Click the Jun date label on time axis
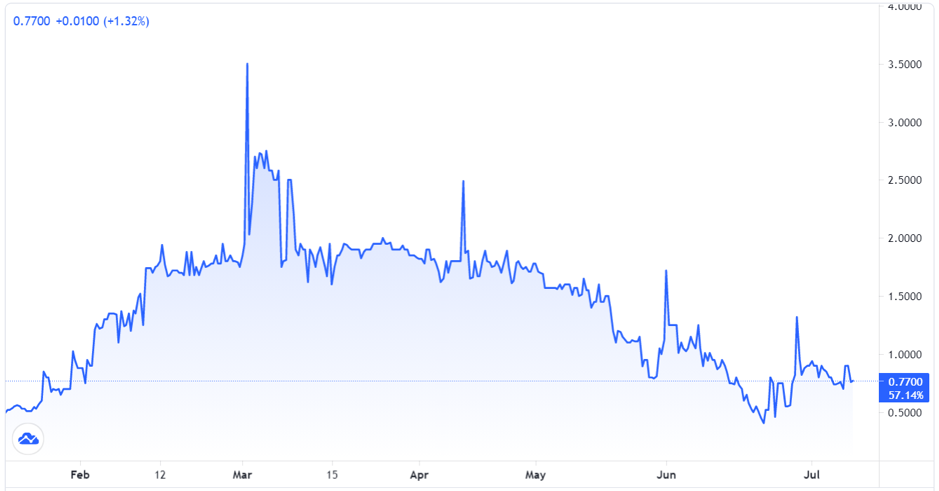939x491 pixels. 666,475
